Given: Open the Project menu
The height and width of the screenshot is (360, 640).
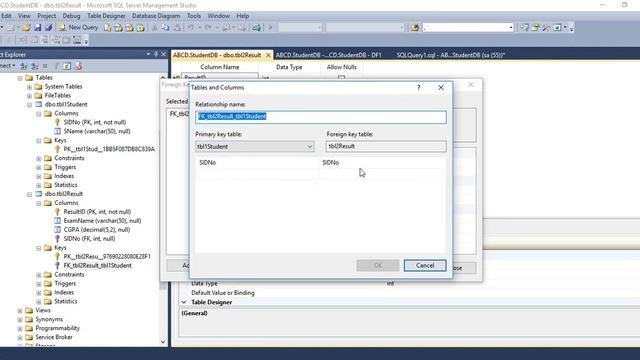Looking at the screenshot, I should 47,16.
